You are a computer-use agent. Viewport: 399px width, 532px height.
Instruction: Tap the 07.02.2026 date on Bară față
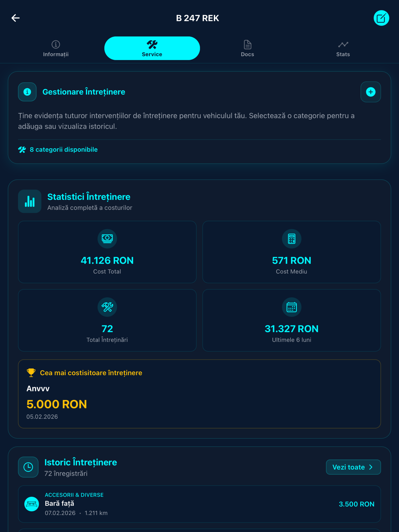coord(60,513)
